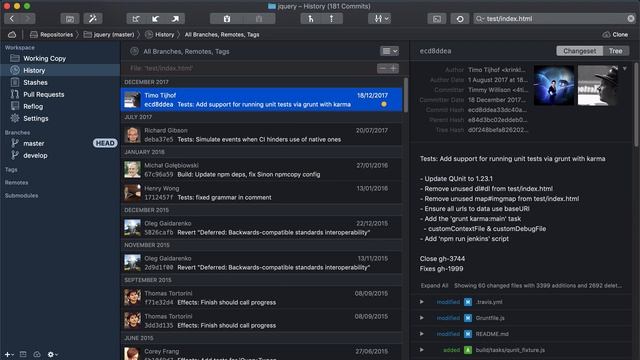The width and height of the screenshot is (640, 360).
Task: Open Working Copy in the sidebar
Action: tap(60, 58)
